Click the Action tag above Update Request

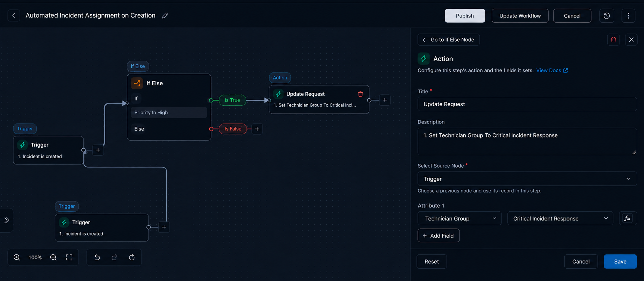[x=280, y=78]
